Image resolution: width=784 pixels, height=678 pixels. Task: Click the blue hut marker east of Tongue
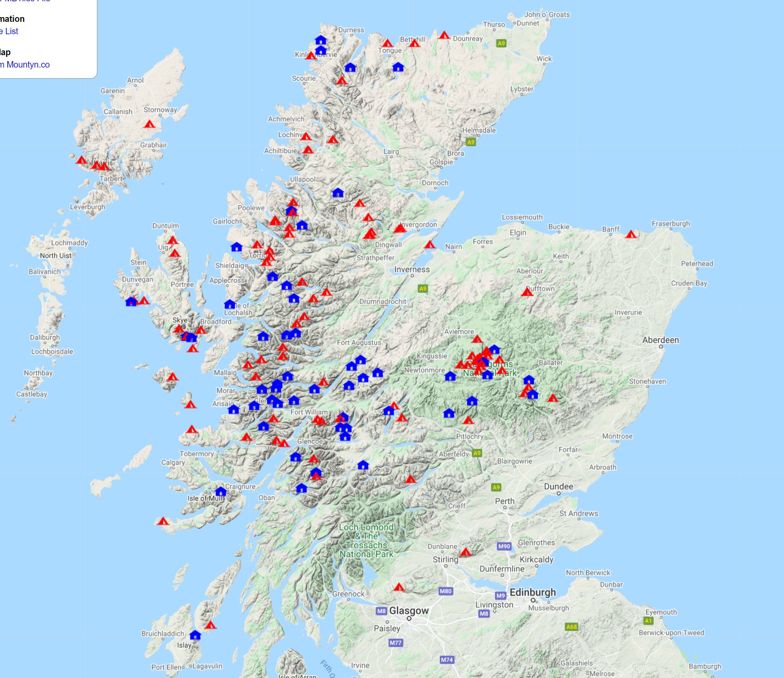398,67
